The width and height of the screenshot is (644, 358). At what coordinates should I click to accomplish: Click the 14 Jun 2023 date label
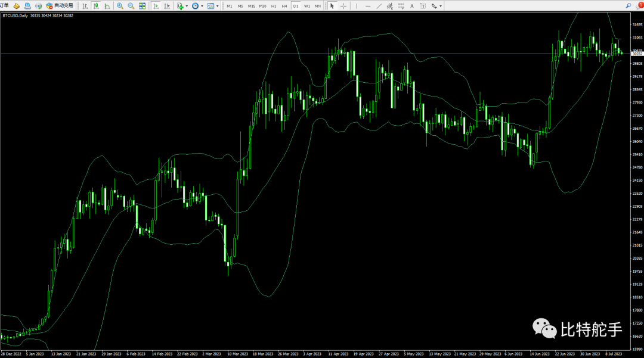pyautogui.click(x=540, y=354)
